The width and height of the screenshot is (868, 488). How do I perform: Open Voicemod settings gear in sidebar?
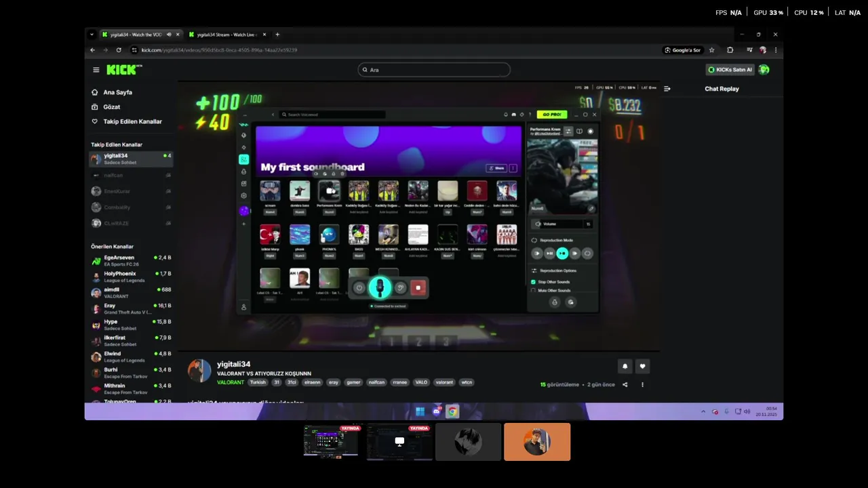[244, 196]
